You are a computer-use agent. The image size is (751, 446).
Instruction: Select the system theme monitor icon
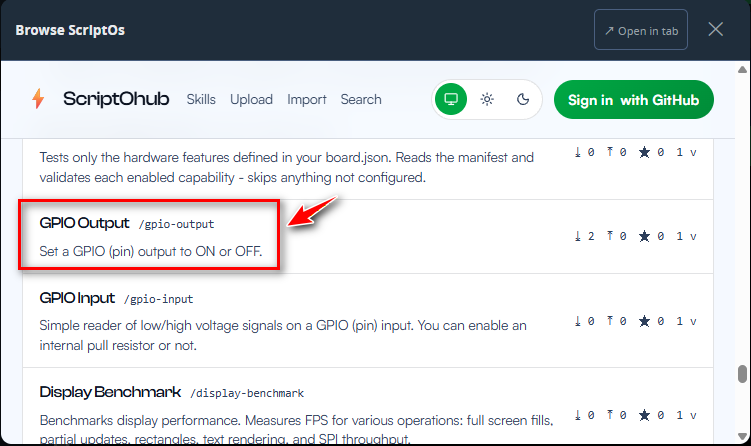click(451, 99)
